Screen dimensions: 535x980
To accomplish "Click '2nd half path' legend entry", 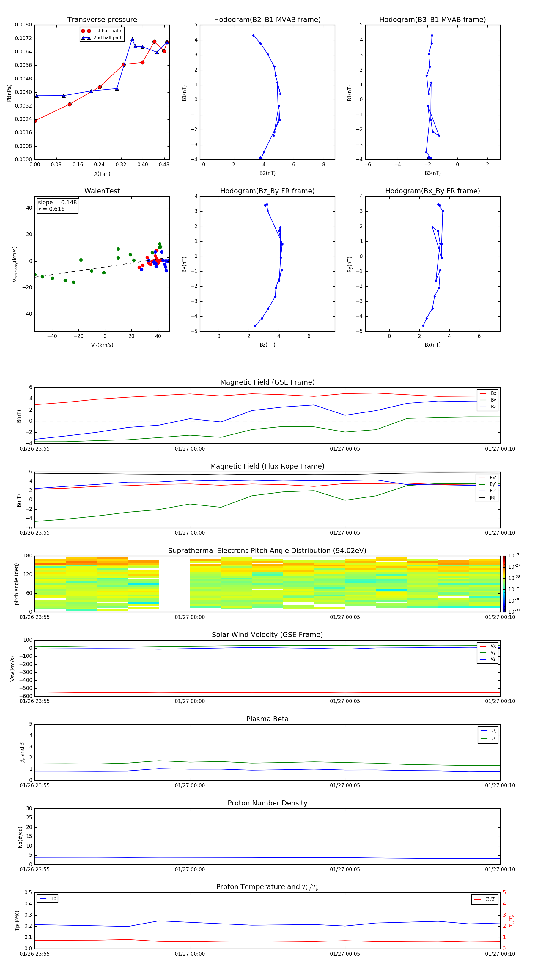I will tap(102, 38).
